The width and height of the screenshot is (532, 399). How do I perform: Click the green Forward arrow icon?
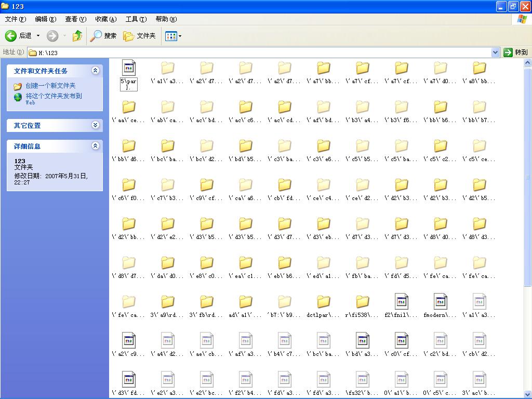point(52,36)
